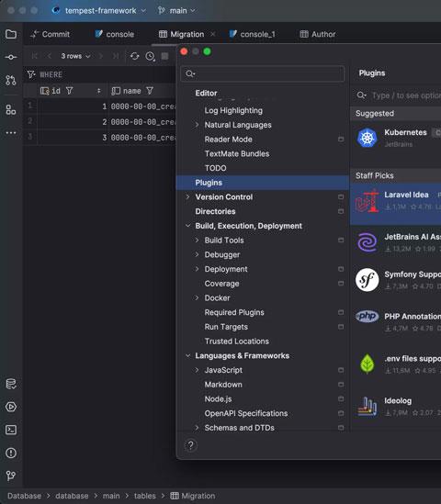The width and height of the screenshot is (441, 504).
Task: Switch to the console_1 tab
Action: 252,34
